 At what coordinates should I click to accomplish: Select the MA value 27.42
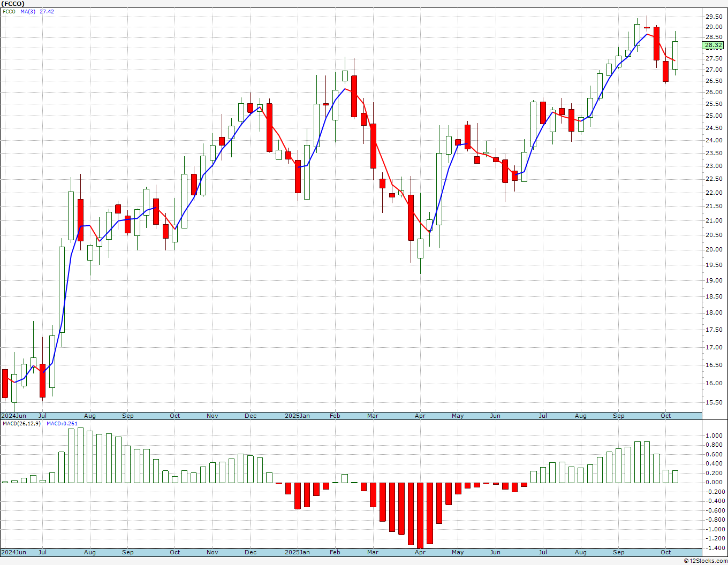(47, 11)
